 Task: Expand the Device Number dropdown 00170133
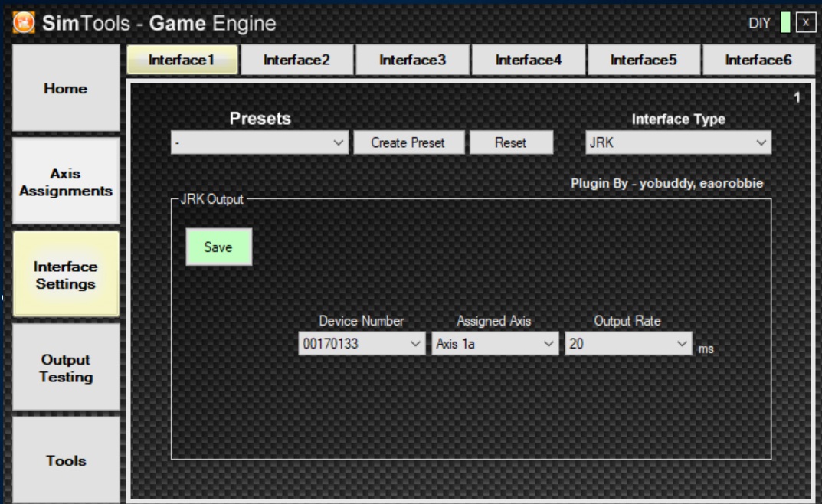[362, 344]
